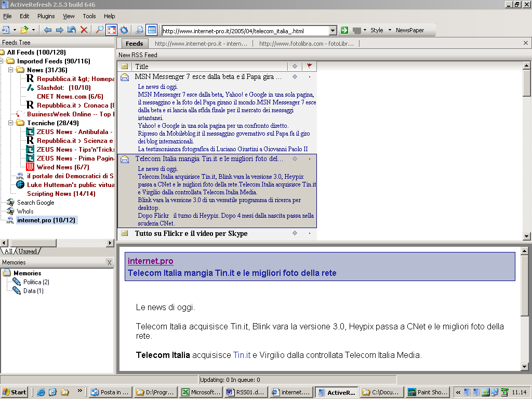Click the Feeds Tree horizontal scrollbar right arrow
The height and width of the screenshot is (399, 532).
110,243
